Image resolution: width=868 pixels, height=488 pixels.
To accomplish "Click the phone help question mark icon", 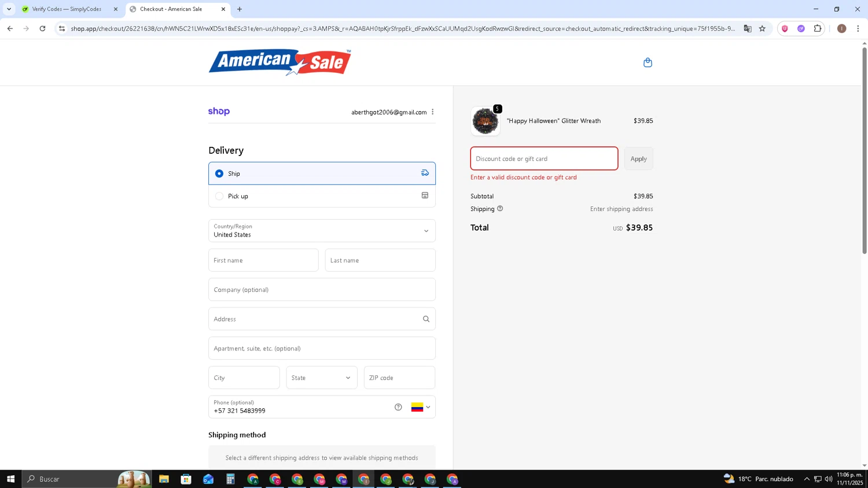I will pos(398,407).
